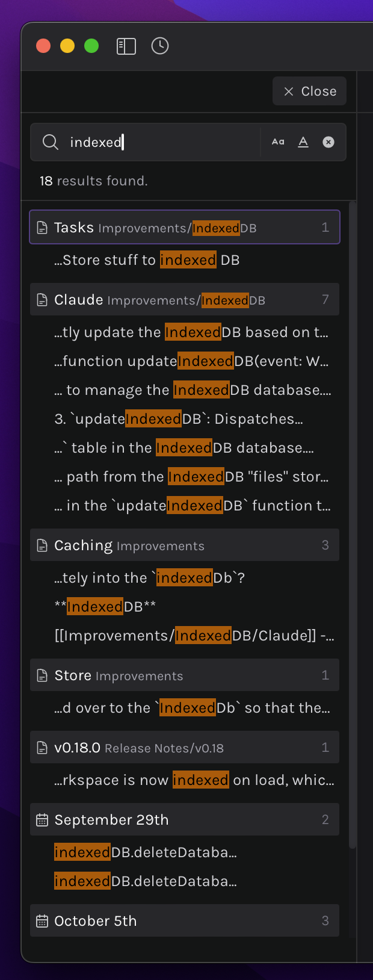Select the Tasks Improvements/IndexedDB result header
This screenshot has height=980, width=373.
185,227
